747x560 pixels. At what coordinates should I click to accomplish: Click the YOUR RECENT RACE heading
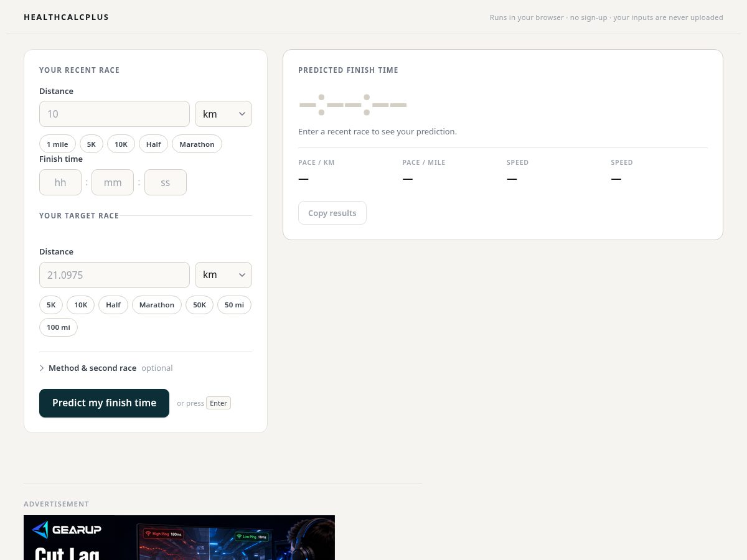point(79,70)
